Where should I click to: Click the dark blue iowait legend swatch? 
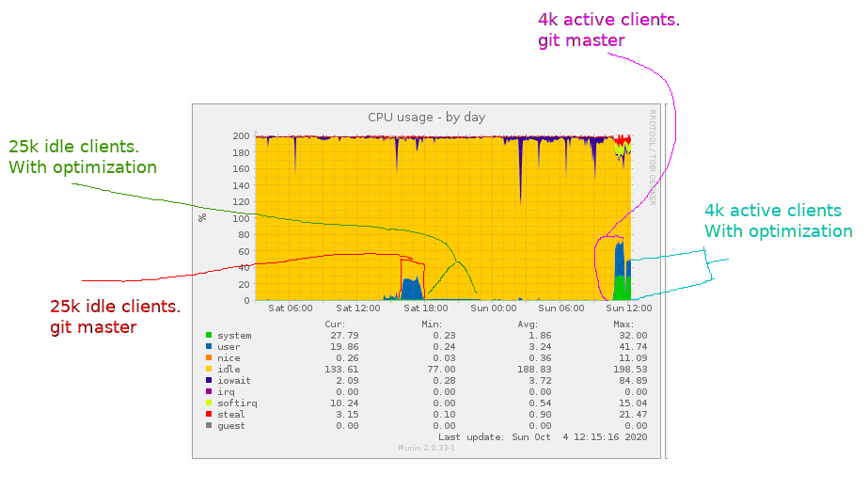209,380
